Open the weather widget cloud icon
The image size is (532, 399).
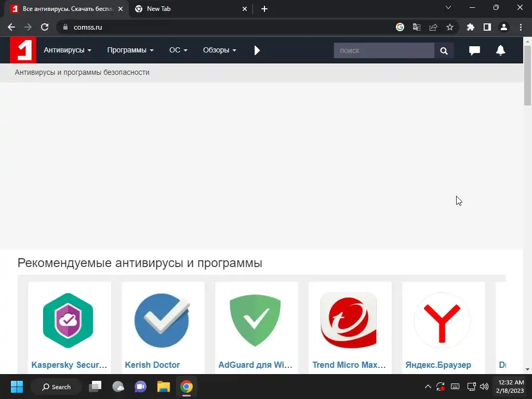tap(118, 387)
